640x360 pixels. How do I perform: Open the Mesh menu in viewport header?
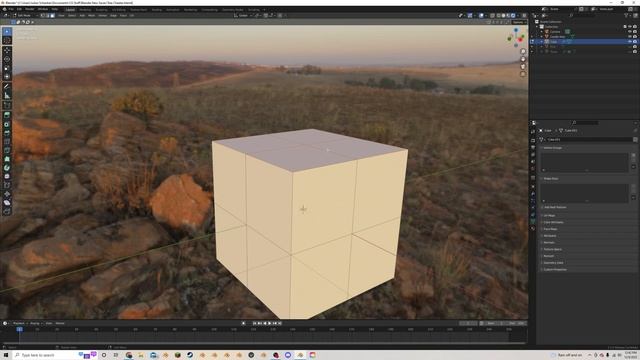coord(91,16)
